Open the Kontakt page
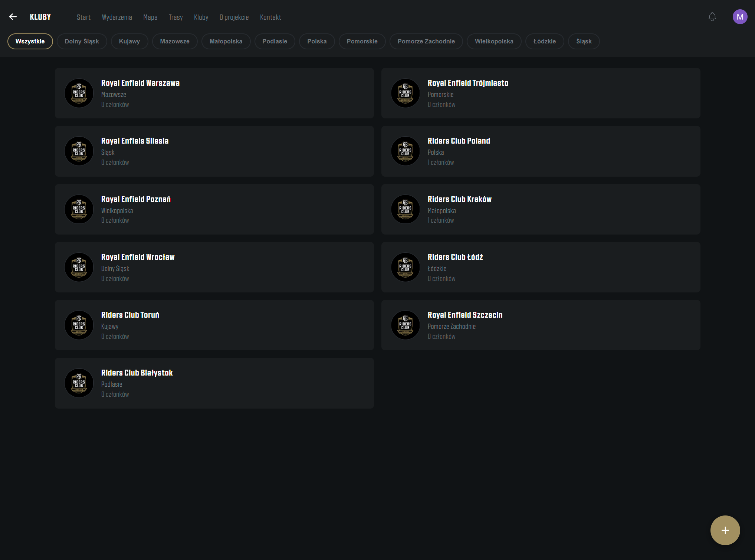This screenshot has width=755, height=560. click(x=270, y=17)
